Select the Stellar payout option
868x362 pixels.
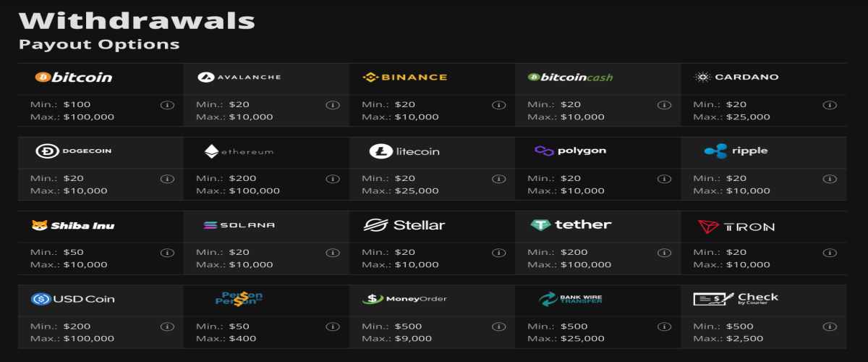[404, 225]
